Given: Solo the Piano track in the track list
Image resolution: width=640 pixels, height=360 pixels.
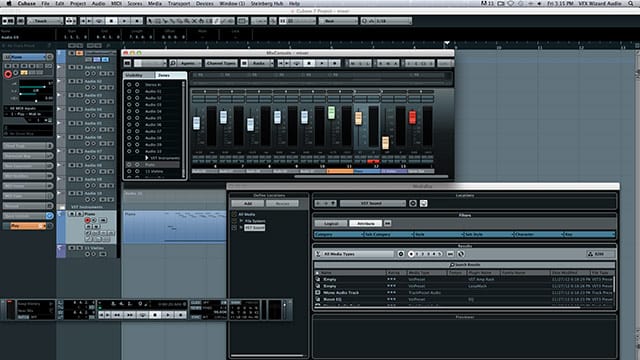Looking at the screenshot, I should click(x=79, y=214).
